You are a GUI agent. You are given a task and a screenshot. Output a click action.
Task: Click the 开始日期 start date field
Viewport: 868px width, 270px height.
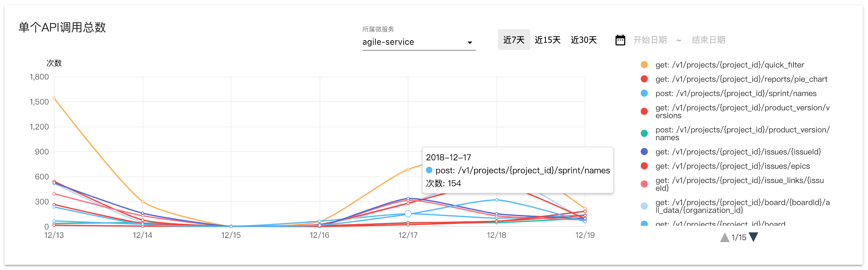coord(650,40)
